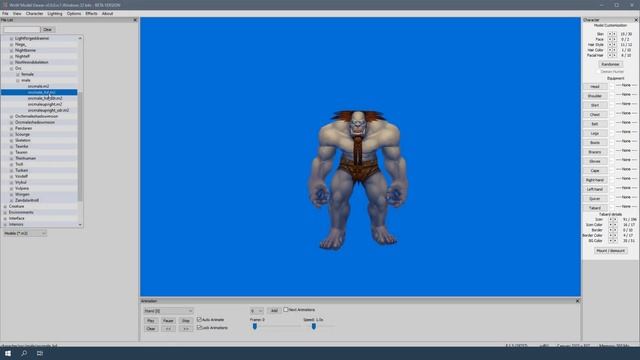Expand the Creature folder node
640x360 pixels.
[5, 207]
